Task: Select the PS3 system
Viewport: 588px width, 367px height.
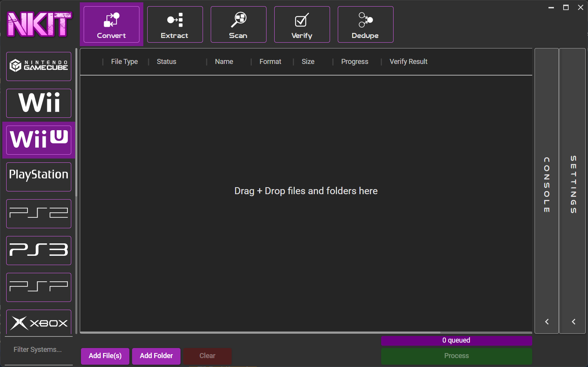Action: 39,250
